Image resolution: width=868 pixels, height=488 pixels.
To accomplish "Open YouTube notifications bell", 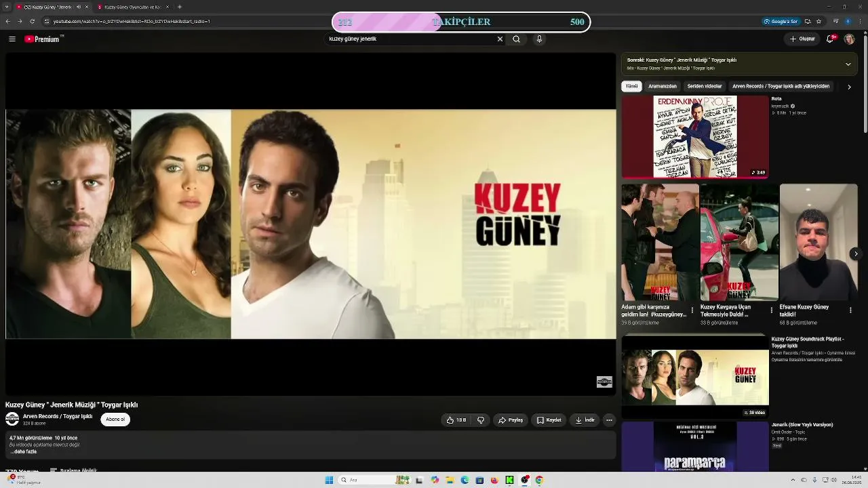I will point(831,39).
